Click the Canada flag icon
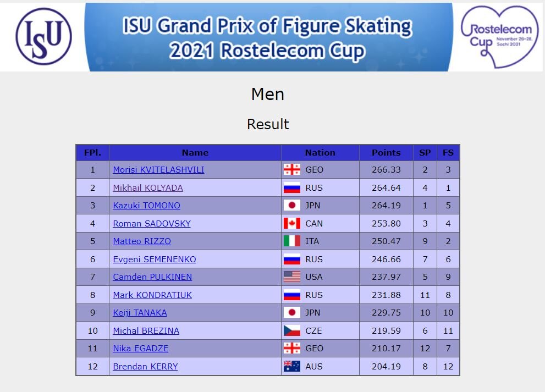This screenshot has height=392, width=545. tap(291, 223)
